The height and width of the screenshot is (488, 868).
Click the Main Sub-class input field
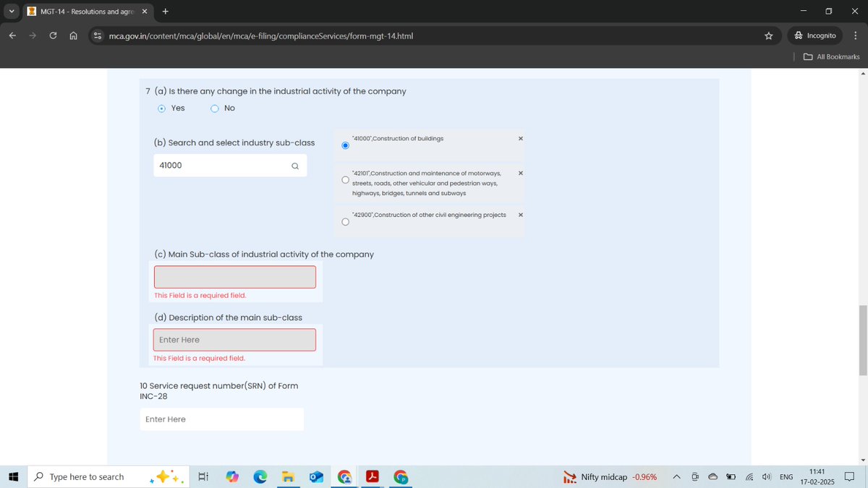pyautogui.click(x=235, y=277)
